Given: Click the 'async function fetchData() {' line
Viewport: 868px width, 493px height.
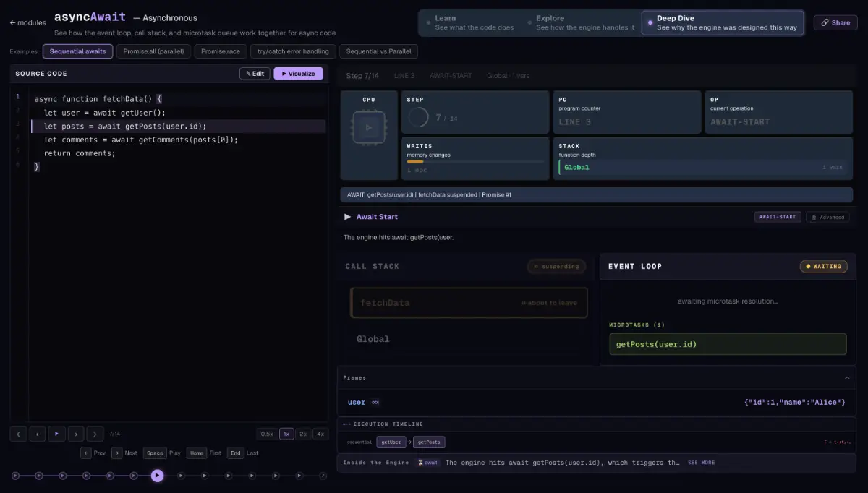Looking at the screenshot, I should tap(98, 99).
